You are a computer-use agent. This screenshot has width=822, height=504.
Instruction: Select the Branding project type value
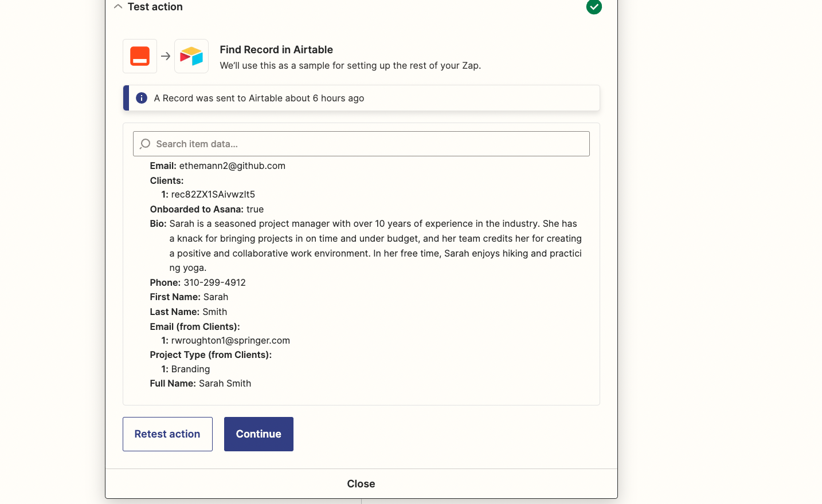coord(190,369)
